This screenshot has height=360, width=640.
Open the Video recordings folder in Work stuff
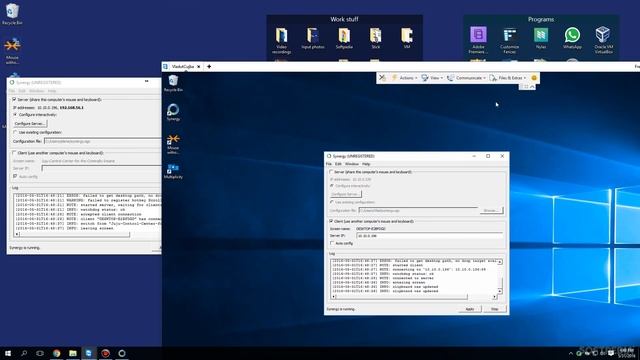[282, 40]
